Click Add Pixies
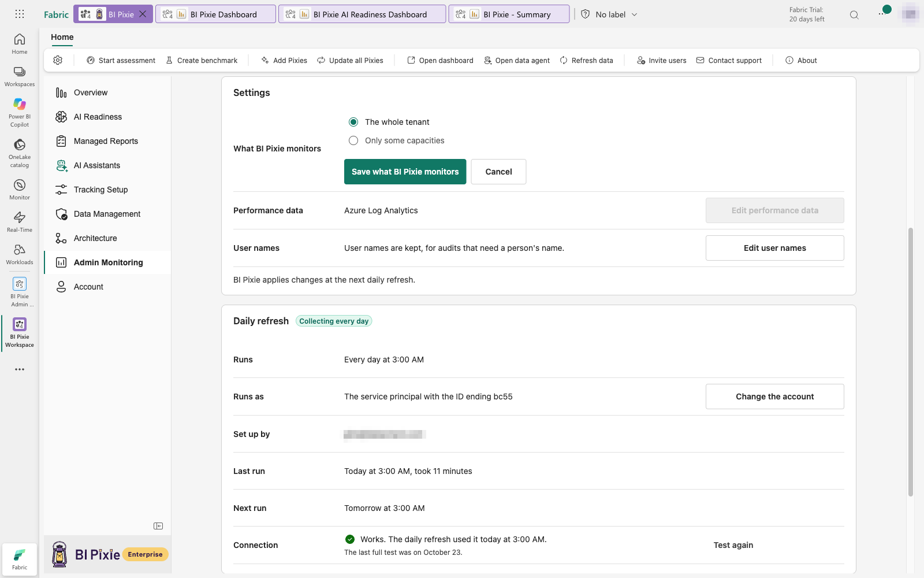Image resolution: width=924 pixels, height=578 pixels. [x=284, y=60]
